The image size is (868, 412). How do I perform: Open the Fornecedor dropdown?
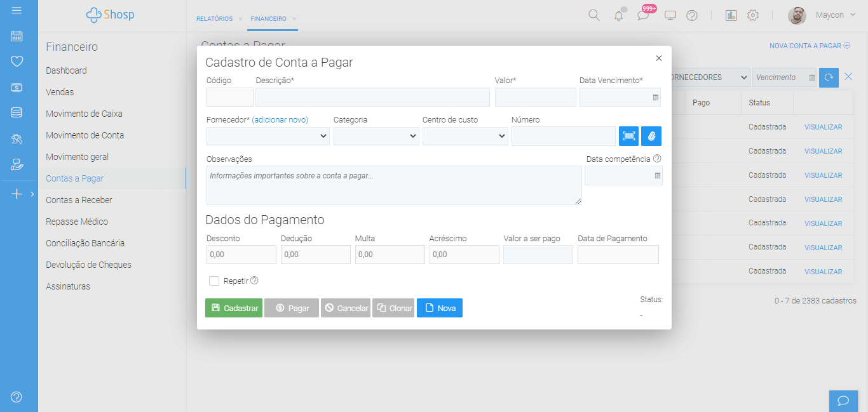point(268,136)
